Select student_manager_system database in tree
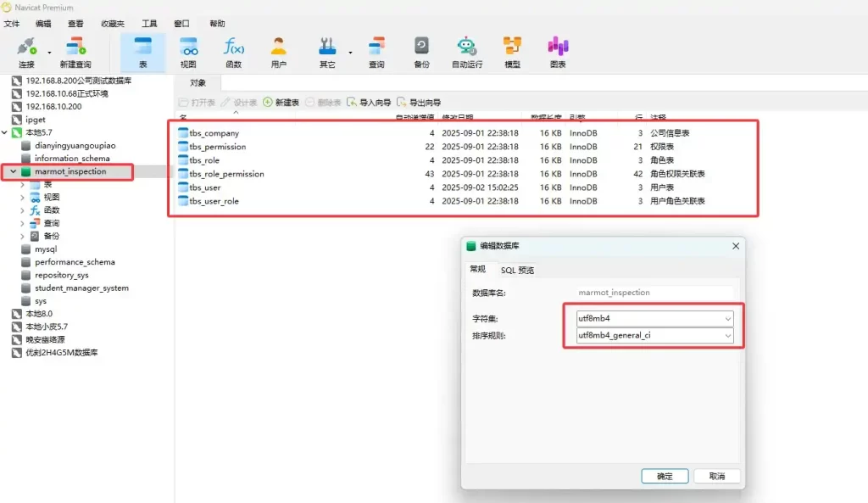Image resolution: width=868 pixels, height=503 pixels. 81,288
